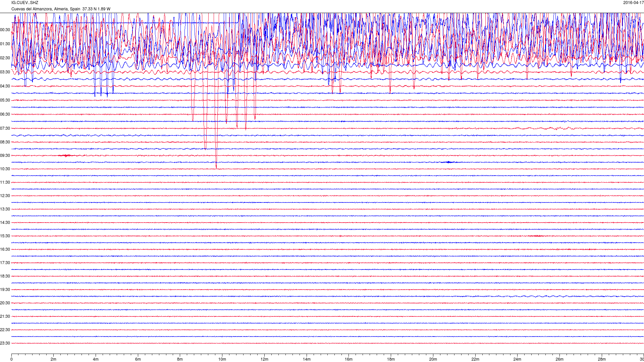Select the 08:30 time label
Viewport: 644px width, 362px height.
coord(5,142)
